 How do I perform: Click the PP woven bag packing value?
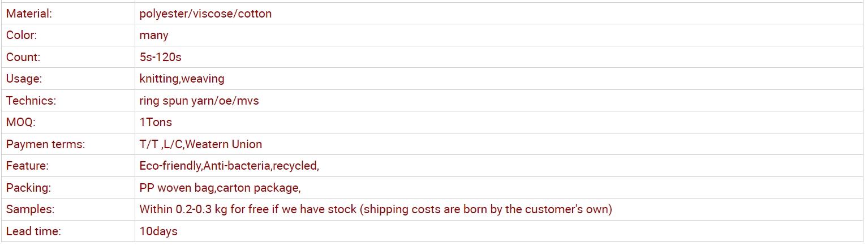[x=220, y=188]
